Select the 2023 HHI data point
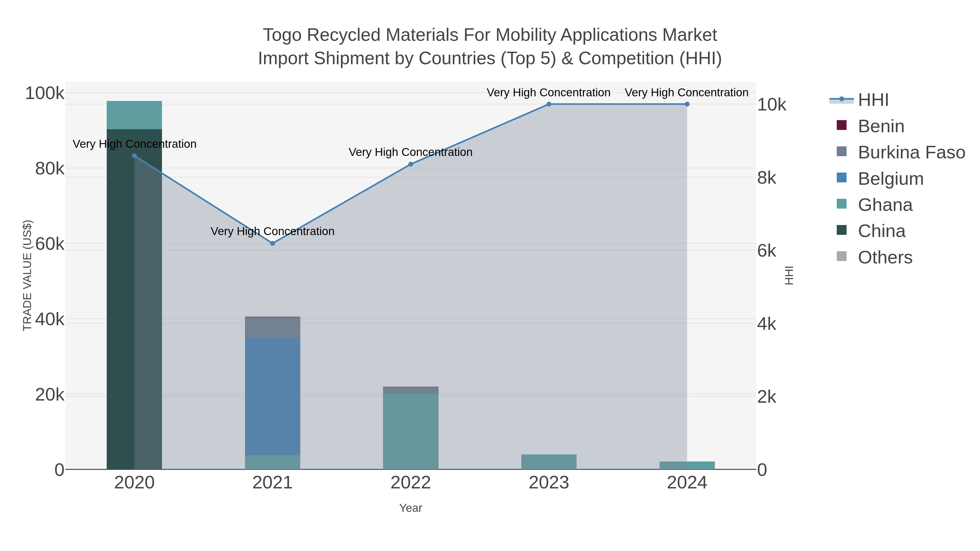Image resolution: width=980 pixels, height=551 pixels. [549, 104]
